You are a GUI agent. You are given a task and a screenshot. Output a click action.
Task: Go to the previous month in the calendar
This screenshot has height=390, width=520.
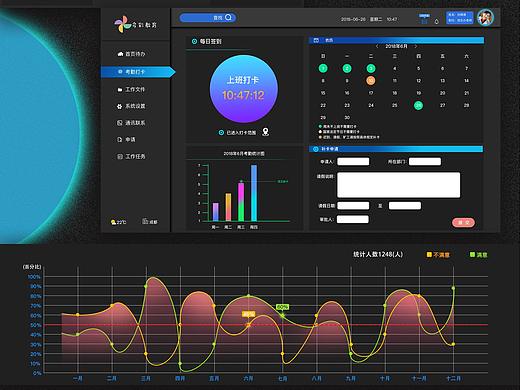[377, 46]
